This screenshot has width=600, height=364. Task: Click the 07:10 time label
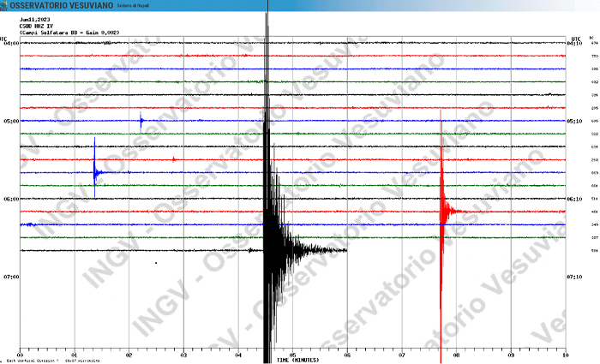[574, 277]
